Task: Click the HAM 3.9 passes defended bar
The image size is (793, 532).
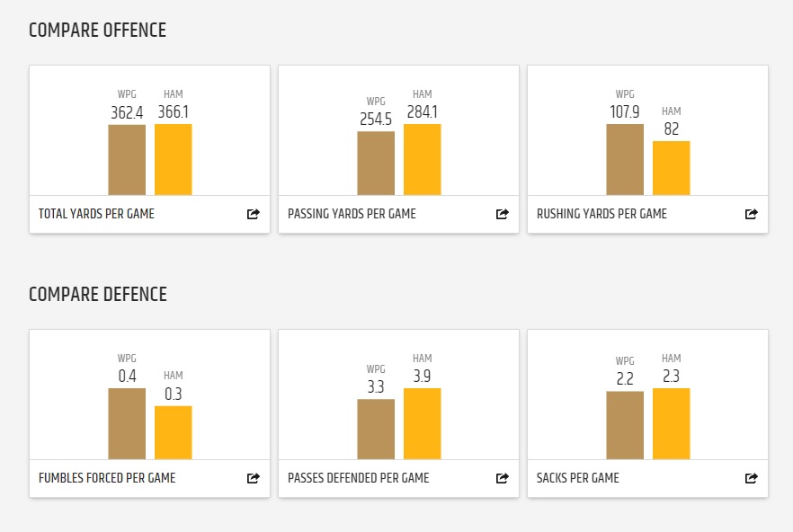Action: click(423, 424)
